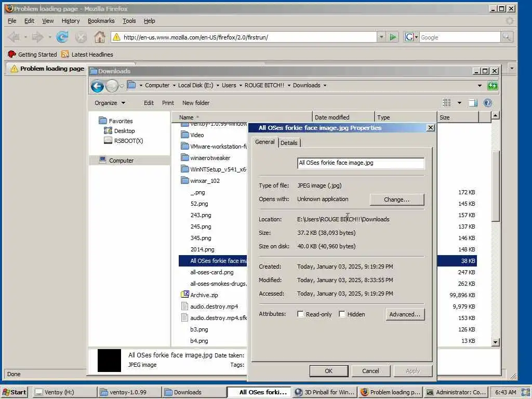The width and height of the screenshot is (532, 399).
Task: Click the Change your view icon
Action: tap(447, 103)
